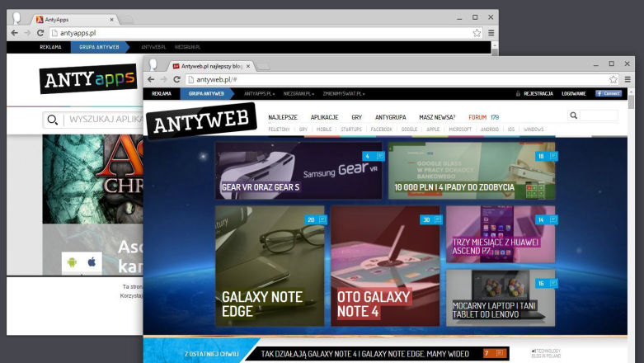Bookmark antyapps.pl with the star icon
Screen dimensions: 644x363
click(x=477, y=33)
